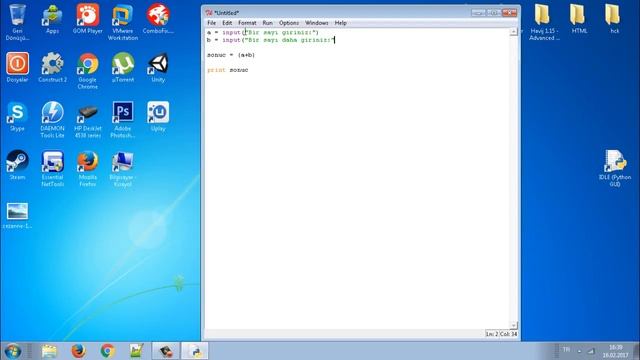Launch Mozilla Firefox desktop shortcut
The height and width of the screenshot is (360, 640).
pos(87,169)
